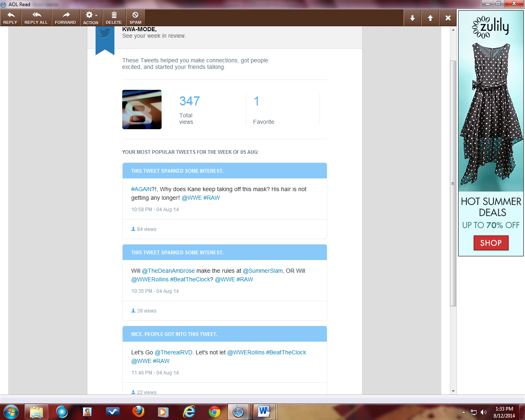The height and width of the screenshot is (420, 525).
Task: Click the Show desktop button
Action: point(522,412)
